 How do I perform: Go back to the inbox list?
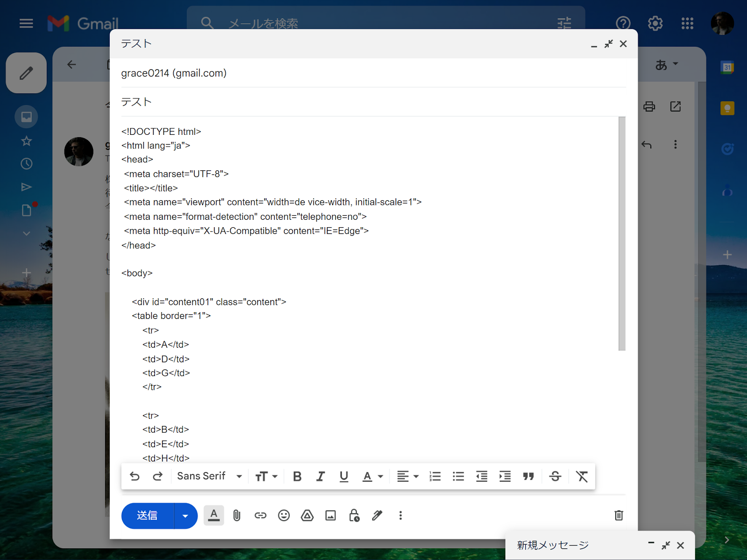tap(71, 64)
